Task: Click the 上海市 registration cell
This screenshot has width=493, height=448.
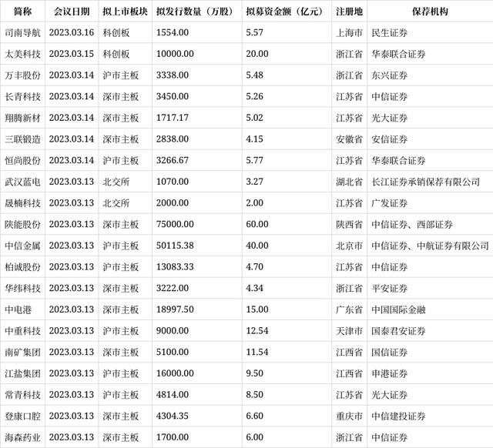Action: 349,32
